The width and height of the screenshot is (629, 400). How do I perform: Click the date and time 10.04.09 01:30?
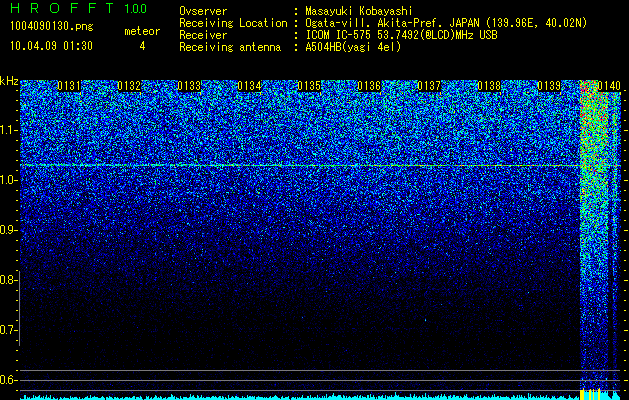(x=51, y=46)
